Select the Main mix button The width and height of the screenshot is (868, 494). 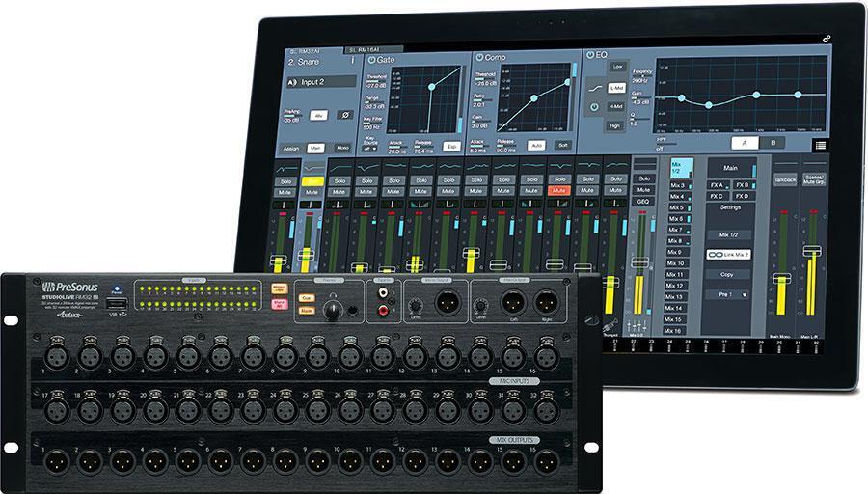tap(732, 168)
